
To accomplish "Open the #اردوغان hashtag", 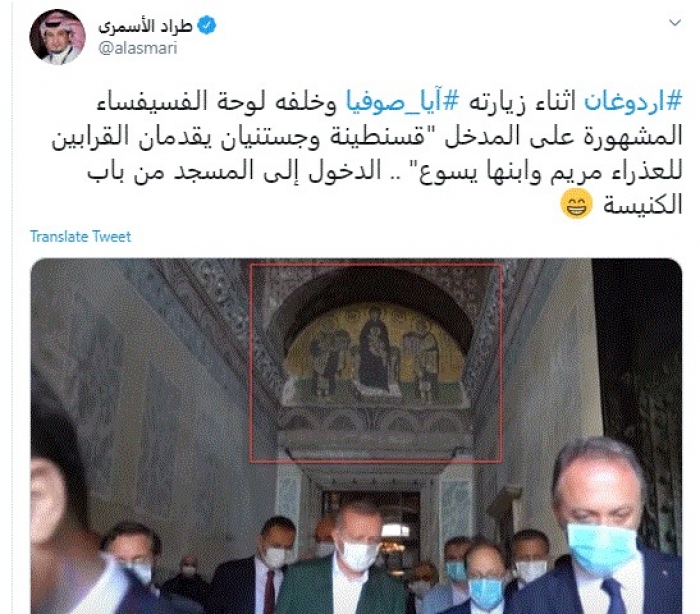I will pos(633,101).
